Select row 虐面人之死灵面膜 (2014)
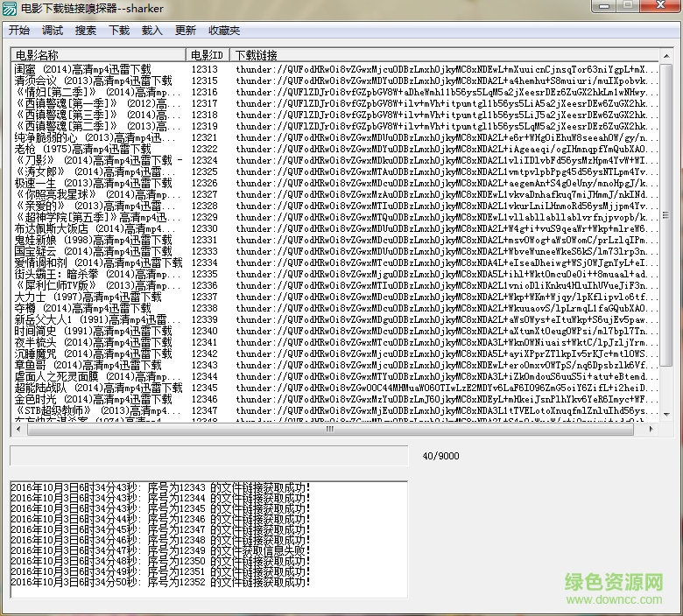The width and height of the screenshot is (683, 616). [x=335, y=376]
